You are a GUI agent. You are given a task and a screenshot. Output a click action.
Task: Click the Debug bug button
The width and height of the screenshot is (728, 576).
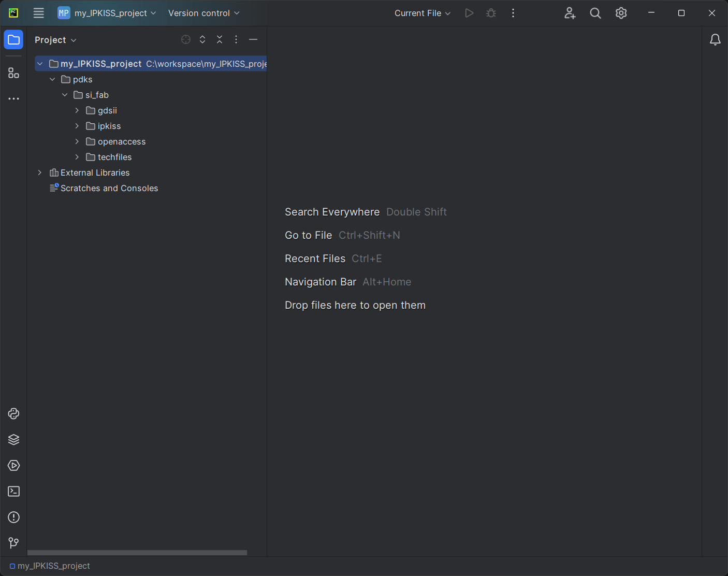(x=491, y=13)
